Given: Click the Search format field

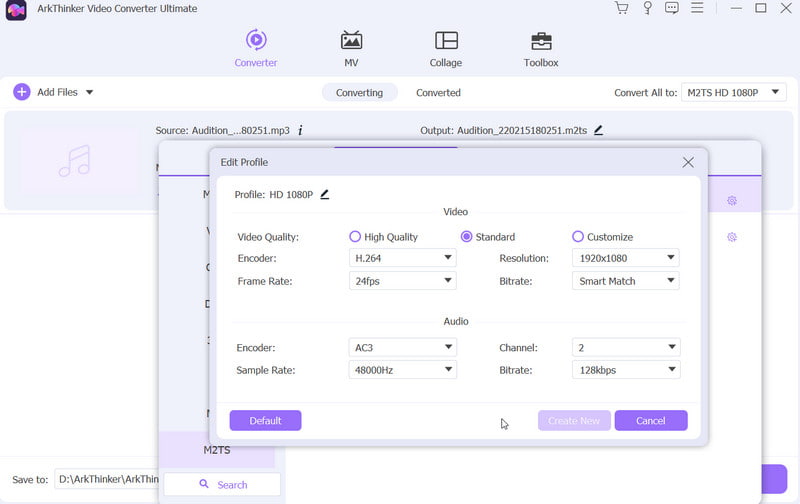Looking at the screenshot, I should (x=222, y=485).
